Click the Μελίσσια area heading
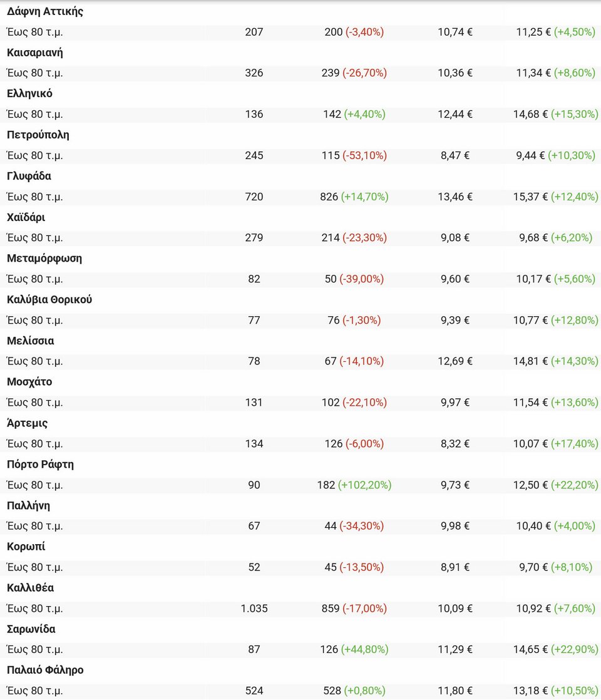 [30, 341]
